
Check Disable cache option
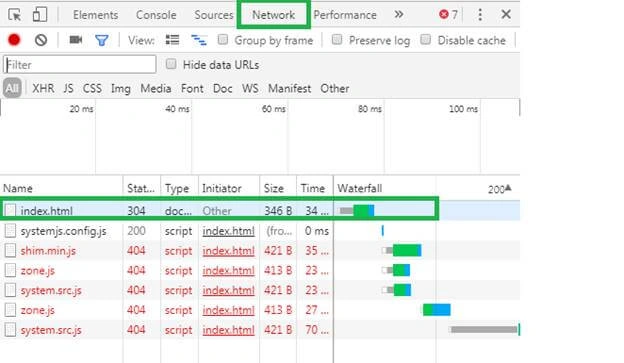(425, 39)
